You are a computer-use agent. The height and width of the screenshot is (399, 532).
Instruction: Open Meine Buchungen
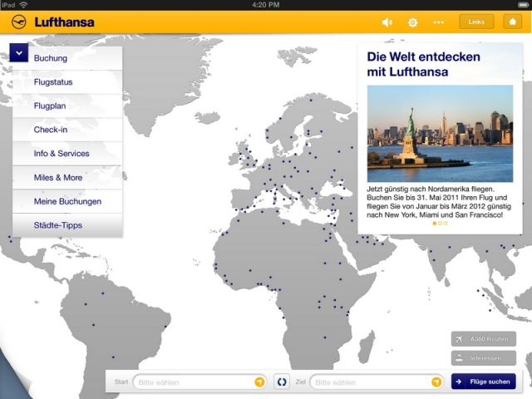(67, 201)
